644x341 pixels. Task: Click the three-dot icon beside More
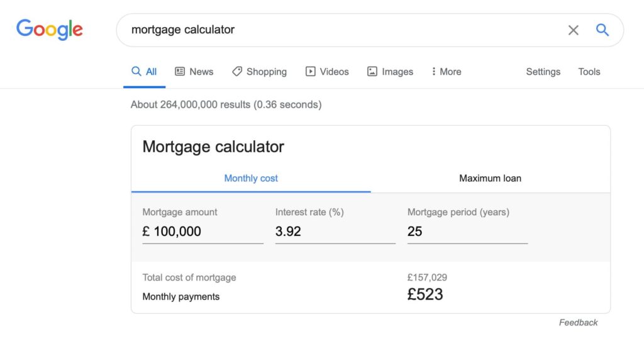(x=434, y=71)
